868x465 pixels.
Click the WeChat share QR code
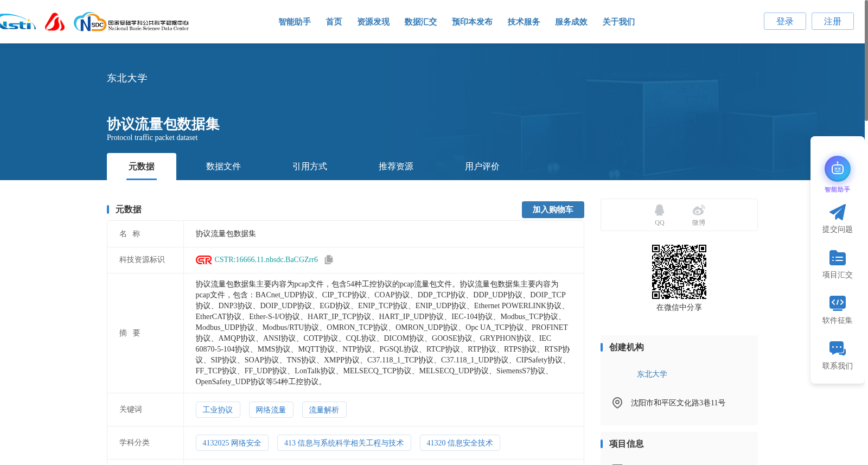(x=679, y=272)
